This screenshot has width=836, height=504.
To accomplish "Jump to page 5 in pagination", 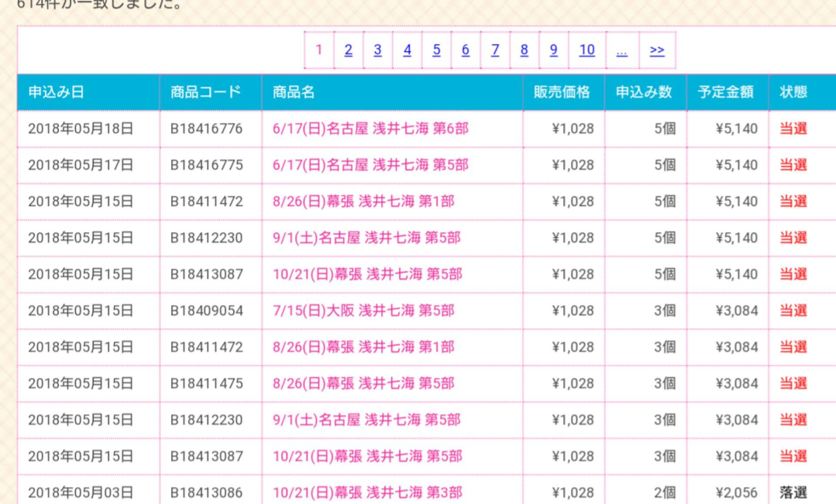I will pyautogui.click(x=436, y=50).
